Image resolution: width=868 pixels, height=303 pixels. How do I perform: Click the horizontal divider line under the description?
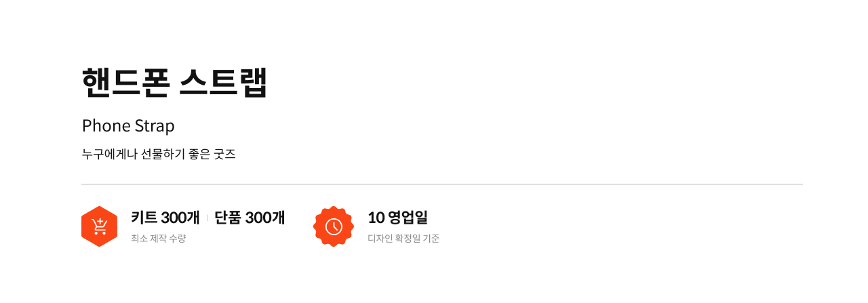point(442,184)
